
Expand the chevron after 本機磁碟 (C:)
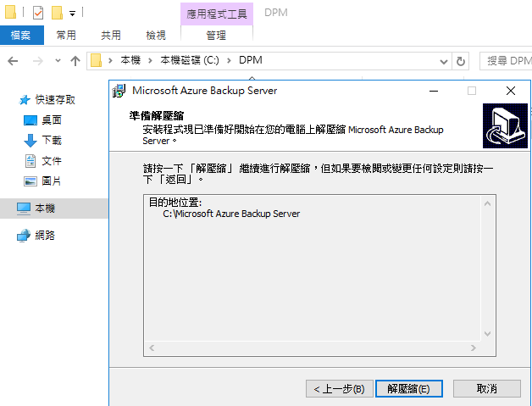[x=229, y=60]
